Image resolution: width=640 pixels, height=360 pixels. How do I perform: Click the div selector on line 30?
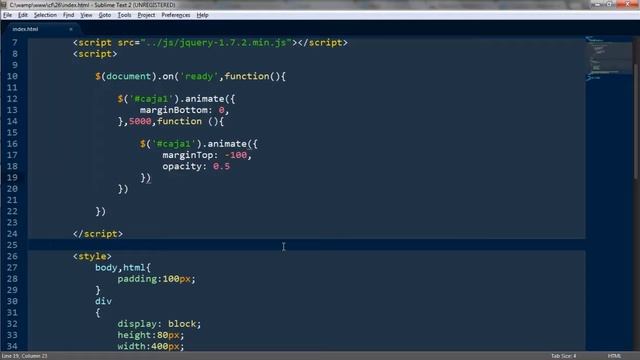pyautogui.click(x=103, y=301)
